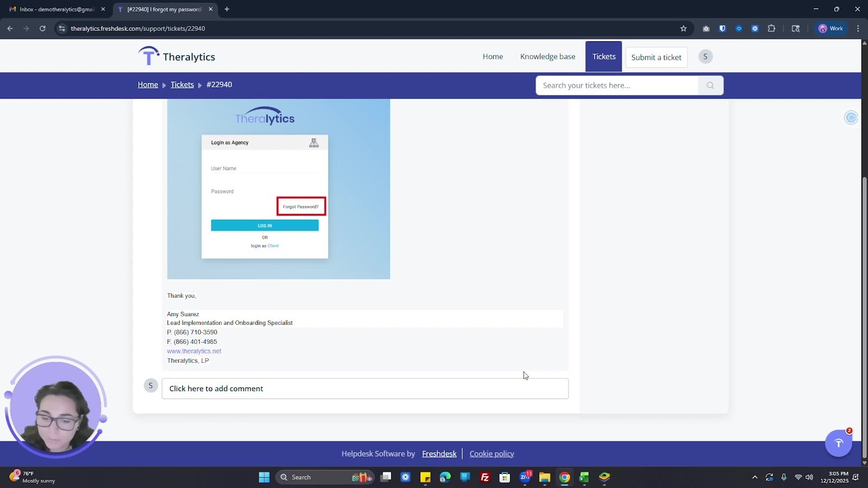Image resolution: width=868 pixels, height=488 pixels.
Task: Launch Microsoft Edge from taskbar
Action: [445, 477]
